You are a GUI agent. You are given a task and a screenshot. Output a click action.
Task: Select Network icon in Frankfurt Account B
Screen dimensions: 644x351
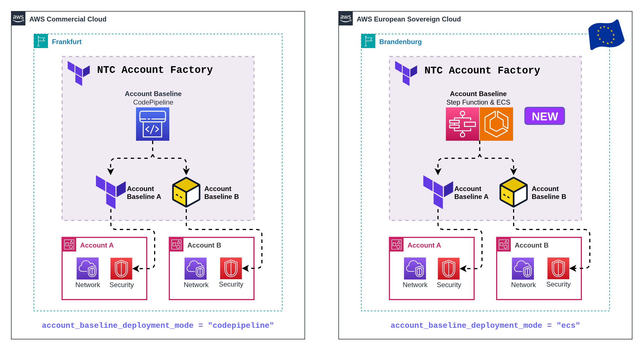tap(196, 268)
